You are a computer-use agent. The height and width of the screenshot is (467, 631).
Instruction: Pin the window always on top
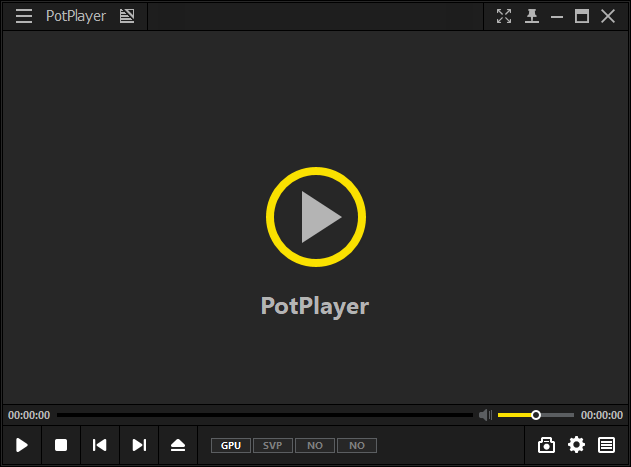[531, 16]
